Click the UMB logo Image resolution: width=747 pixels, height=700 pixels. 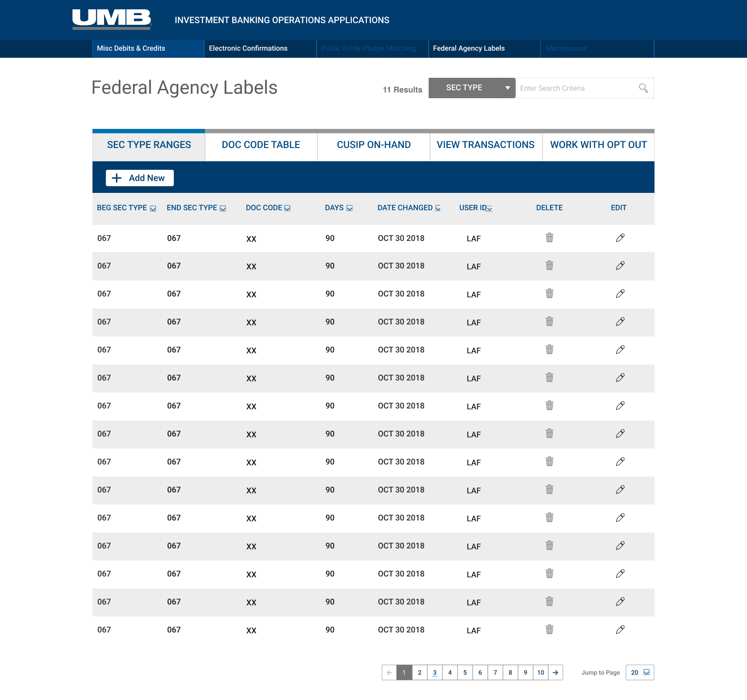[112, 20]
